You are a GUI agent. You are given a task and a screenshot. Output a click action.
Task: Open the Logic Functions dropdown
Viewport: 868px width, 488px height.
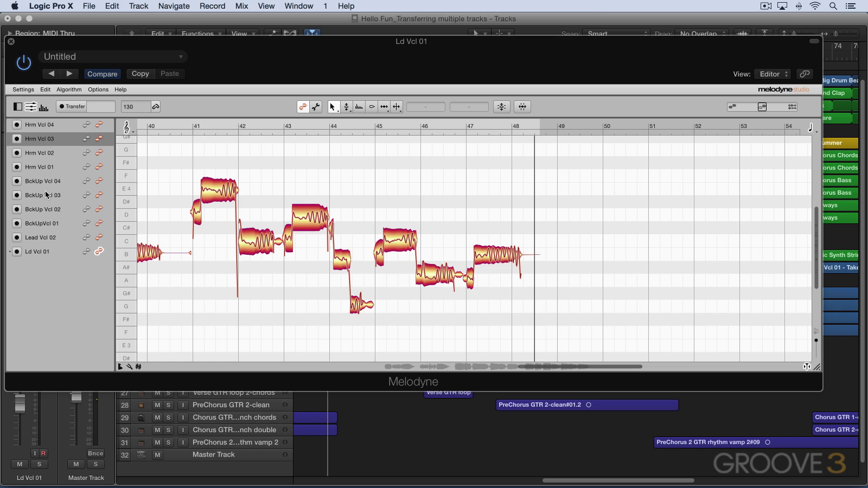201,34
